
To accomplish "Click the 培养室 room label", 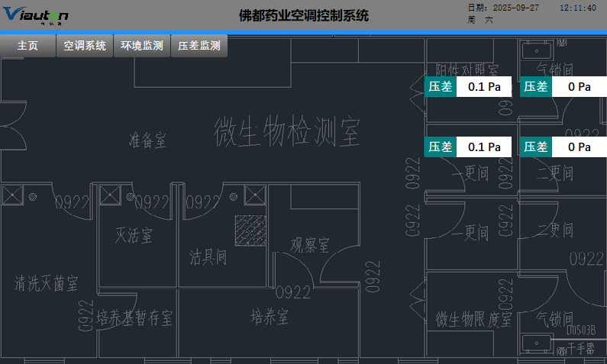I will (271, 316).
